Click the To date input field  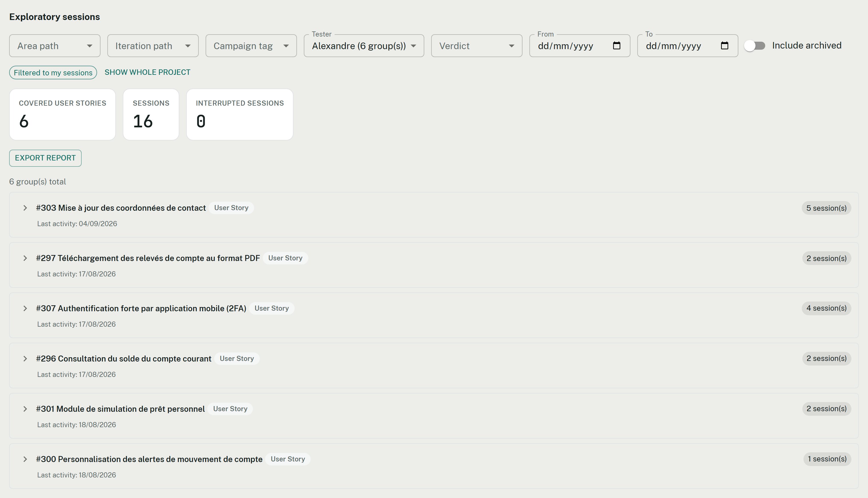688,45
